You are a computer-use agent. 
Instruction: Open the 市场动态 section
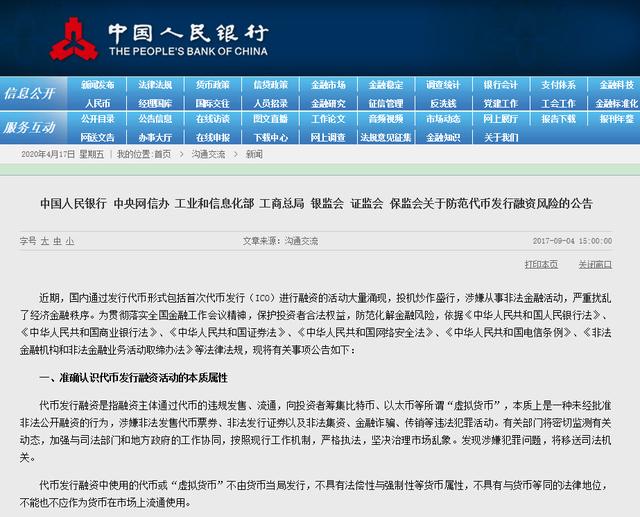click(443, 119)
